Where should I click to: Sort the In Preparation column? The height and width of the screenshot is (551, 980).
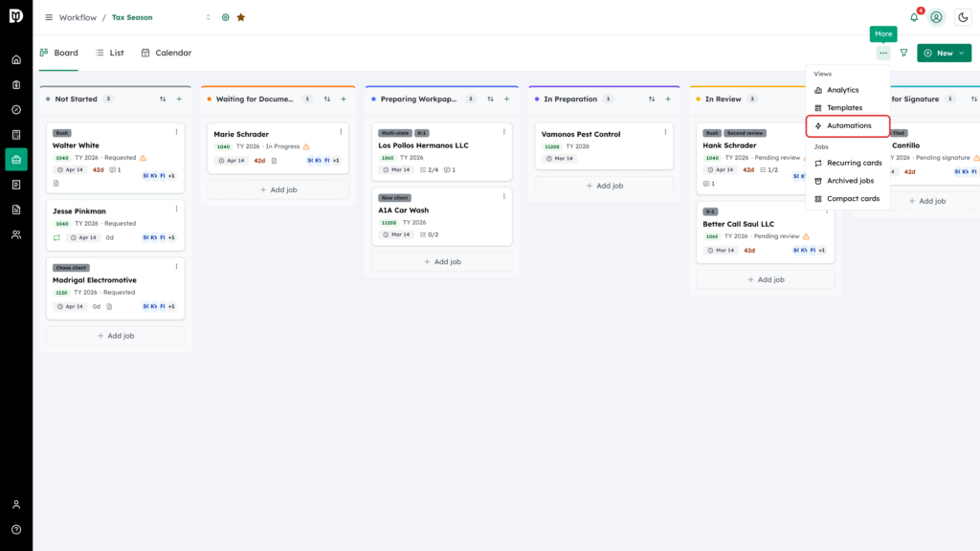[x=652, y=99]
